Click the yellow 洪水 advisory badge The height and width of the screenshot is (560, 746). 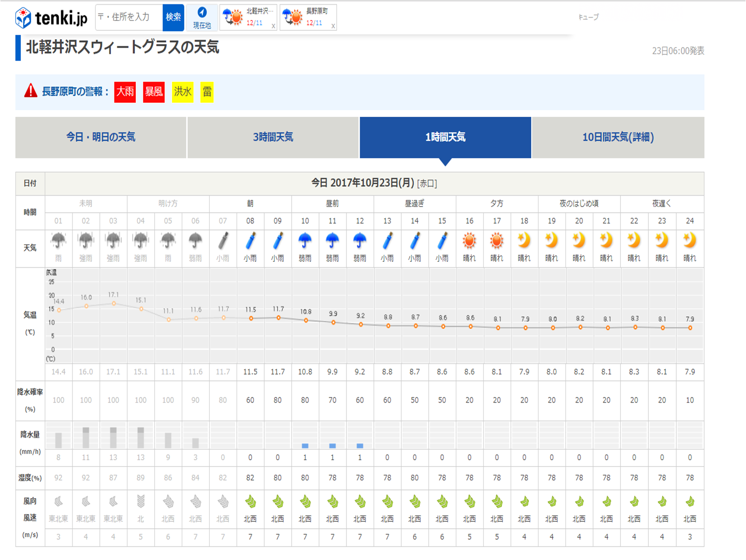(x=182, y=92)
